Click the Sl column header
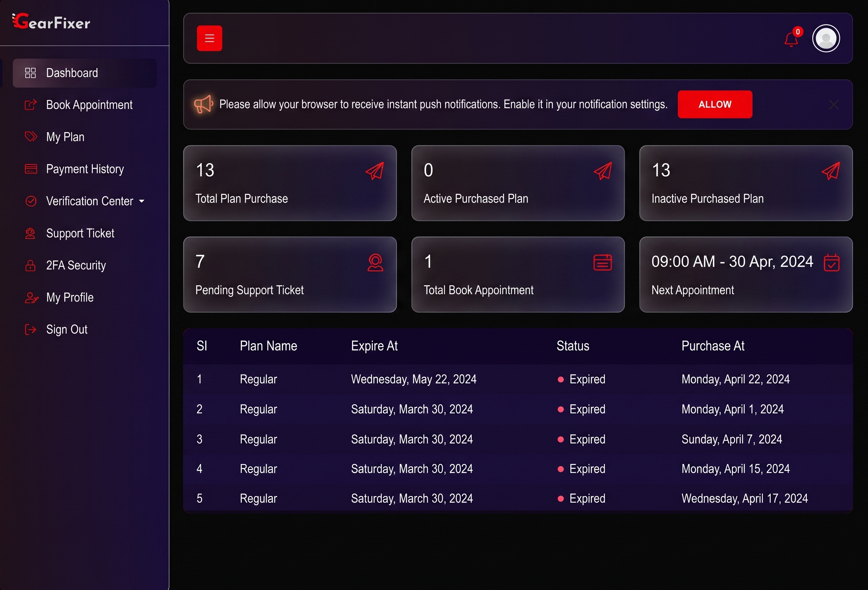Image resolution: width=868 pixels, height=590 pixels. click(202, 346)
